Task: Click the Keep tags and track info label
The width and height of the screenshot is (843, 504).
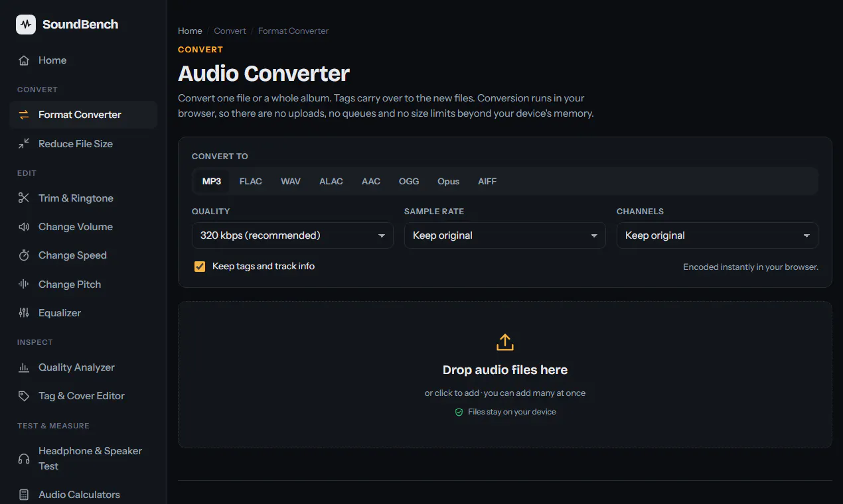Action: pyautogui.click(x=264, y=267)
